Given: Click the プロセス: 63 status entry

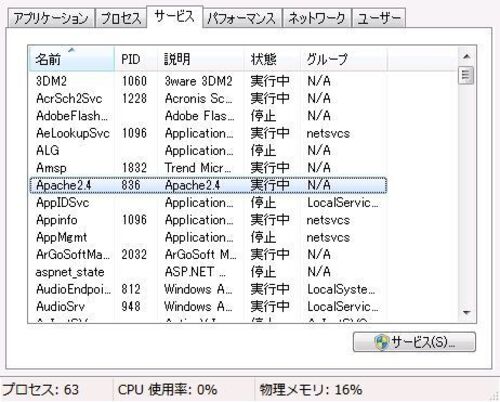Looking at the screenshot, I should click(41, 389).
